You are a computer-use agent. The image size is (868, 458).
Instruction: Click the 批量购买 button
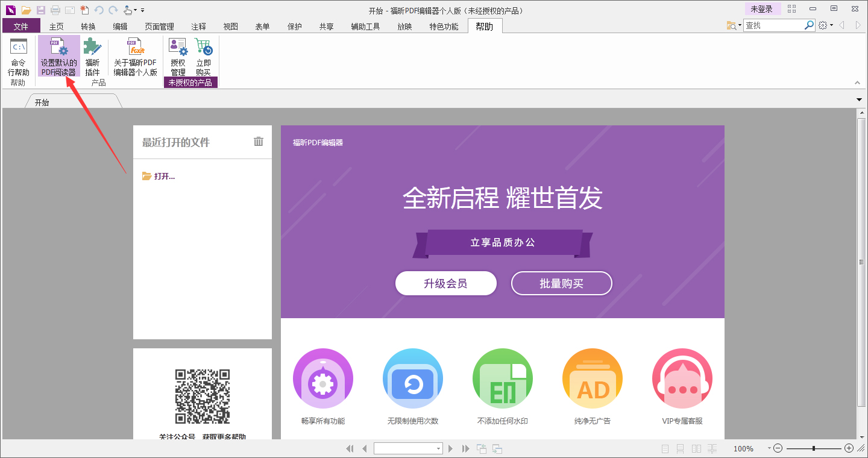click(561, 283)
